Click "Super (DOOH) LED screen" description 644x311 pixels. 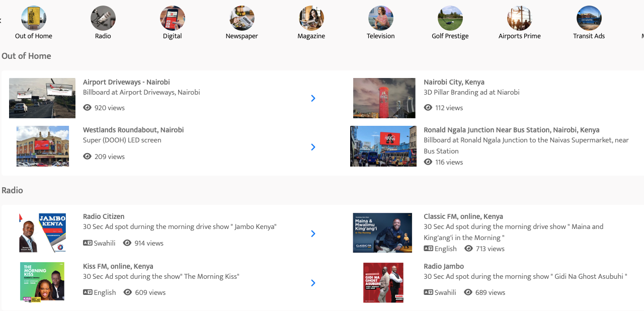pyautogui.click(x=122, y=140)
